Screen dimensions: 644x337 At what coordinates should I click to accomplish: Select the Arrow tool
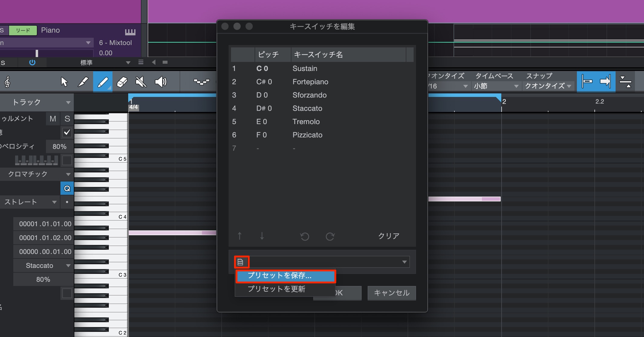(x=64, y=82)
